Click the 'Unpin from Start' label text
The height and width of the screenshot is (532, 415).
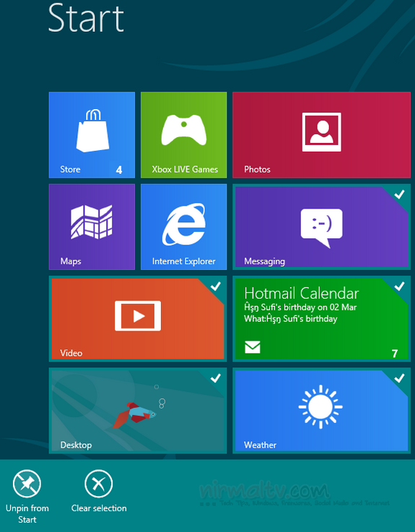(x=27, y=514)
